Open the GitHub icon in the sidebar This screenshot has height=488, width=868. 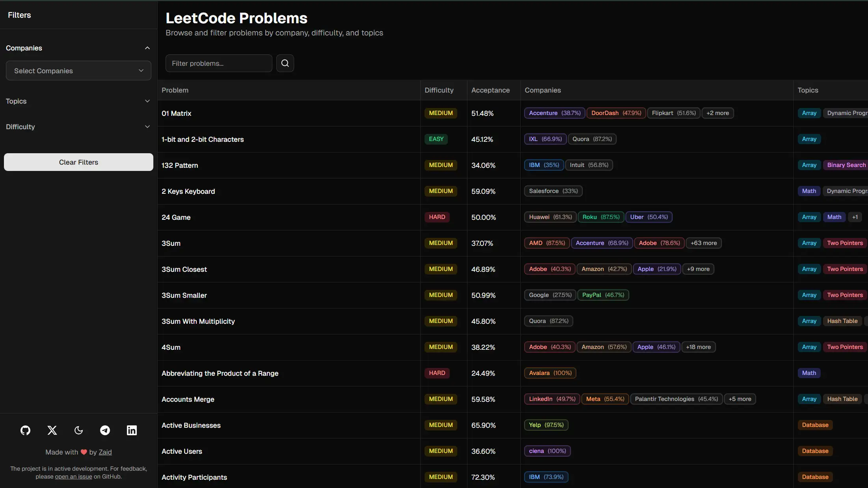point(25,430)
